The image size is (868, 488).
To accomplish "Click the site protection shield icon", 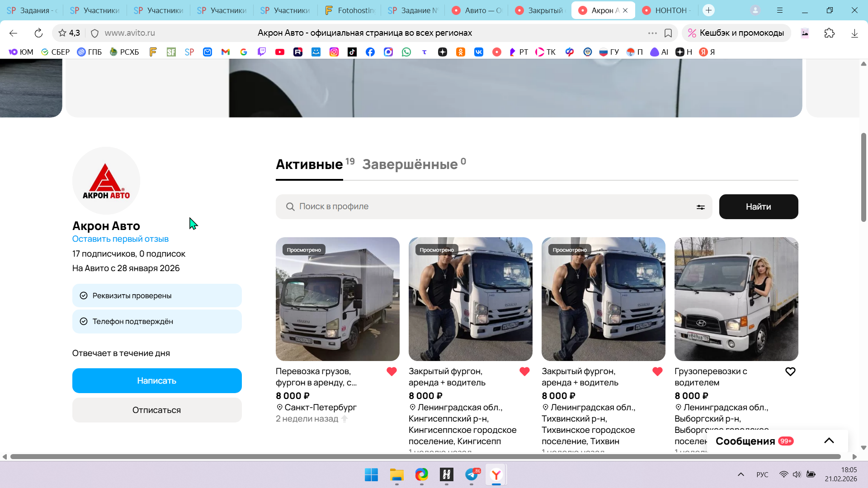I will coord(94,33).
